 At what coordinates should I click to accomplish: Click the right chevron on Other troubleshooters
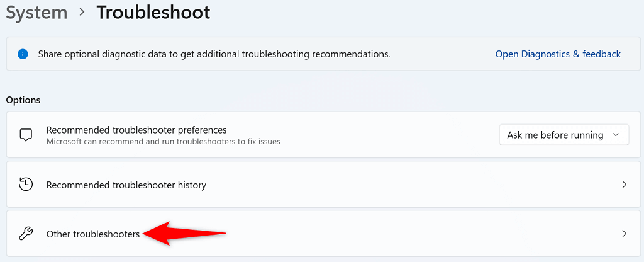click(624, 234)
